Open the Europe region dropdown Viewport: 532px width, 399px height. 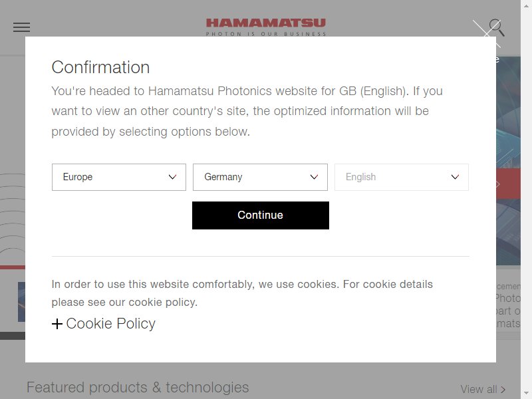[119, 177]
